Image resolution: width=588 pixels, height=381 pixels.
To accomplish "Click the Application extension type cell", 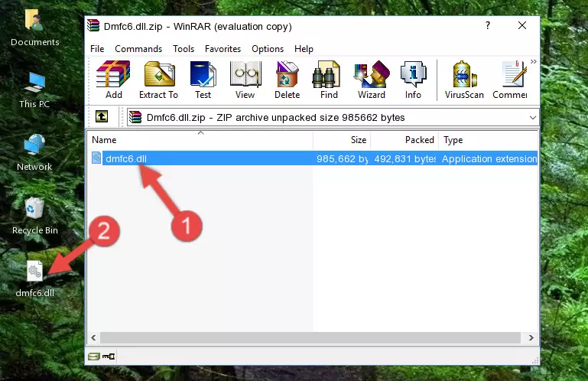I will tap(489, 159).
